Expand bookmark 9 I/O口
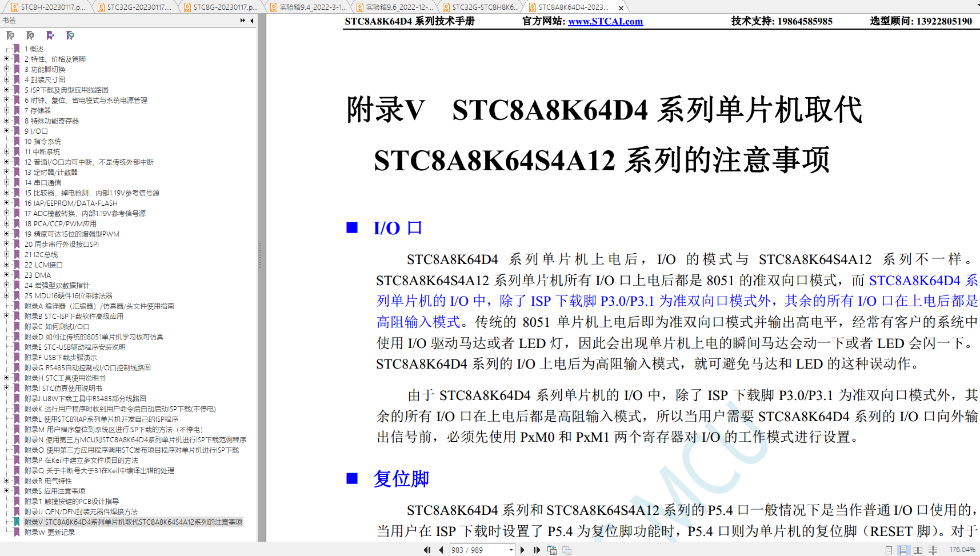The image size is (980, 556). click(x=6, y=131)
